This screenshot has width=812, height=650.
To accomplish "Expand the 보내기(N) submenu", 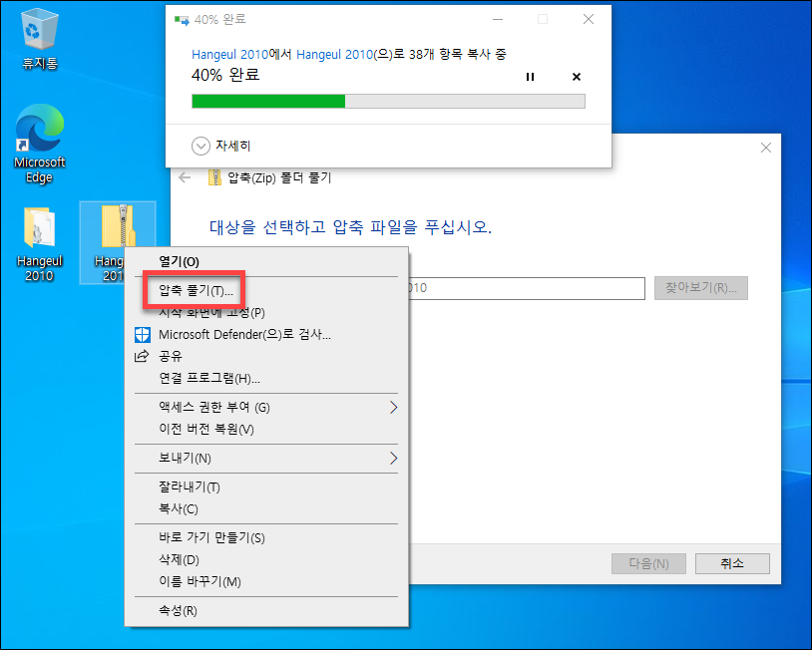I will [266, 458].
